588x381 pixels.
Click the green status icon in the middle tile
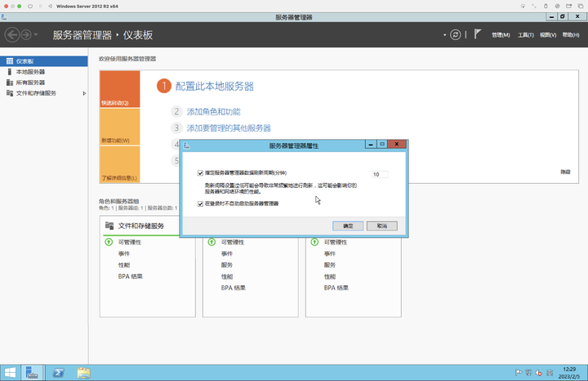coord(212,242)
